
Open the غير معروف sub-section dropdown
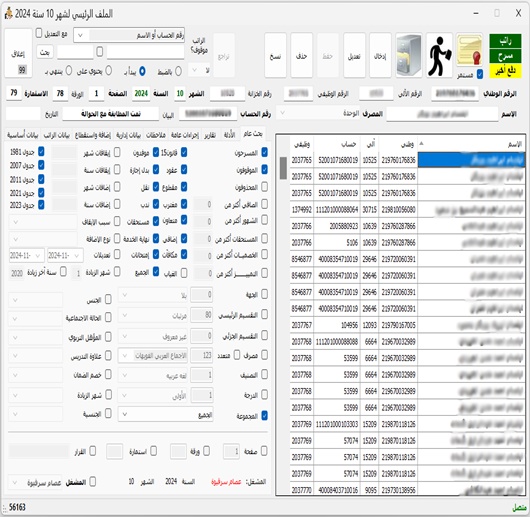153,336
